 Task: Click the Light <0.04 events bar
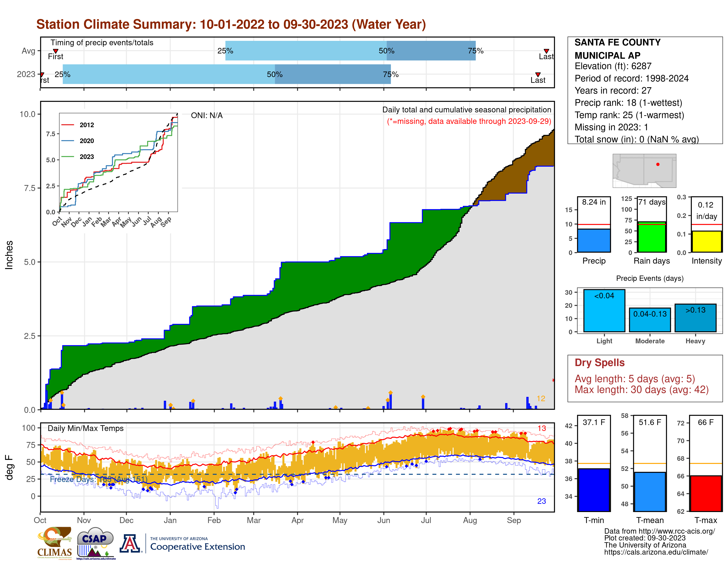pos(604,310)
